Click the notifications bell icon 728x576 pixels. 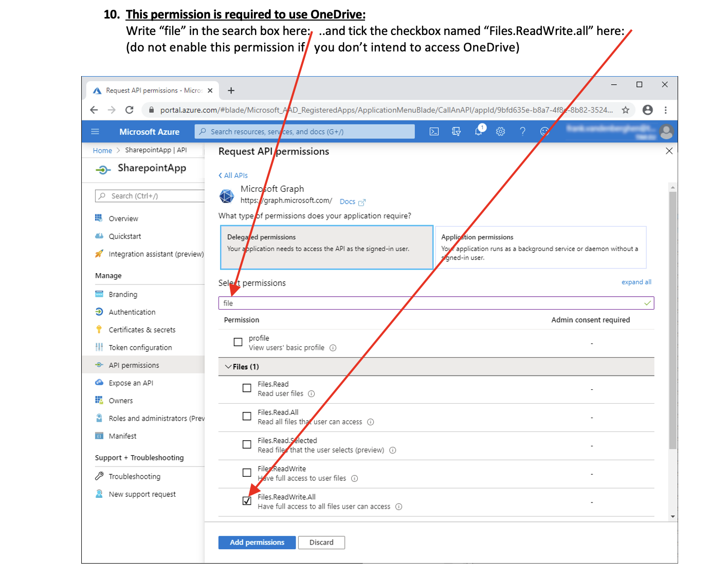479,131
